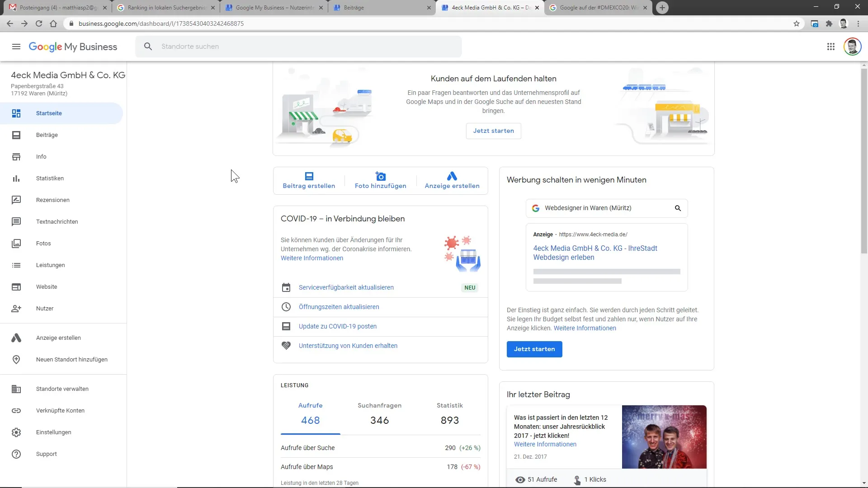Click the Rezensionen review icon
Image resolution: width=868 pixels, height=488 pixels.
[x=16, y=200]
